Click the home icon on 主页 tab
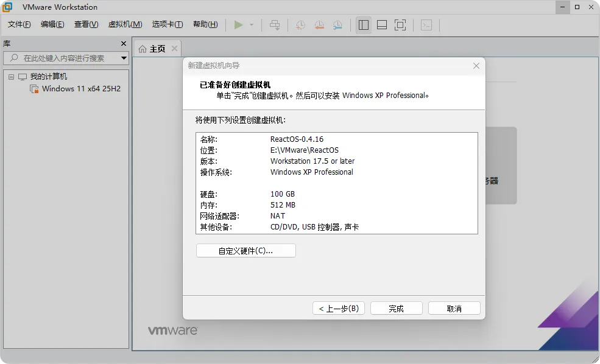This screenshot has height=364, width=600. [x=143, y=49]
